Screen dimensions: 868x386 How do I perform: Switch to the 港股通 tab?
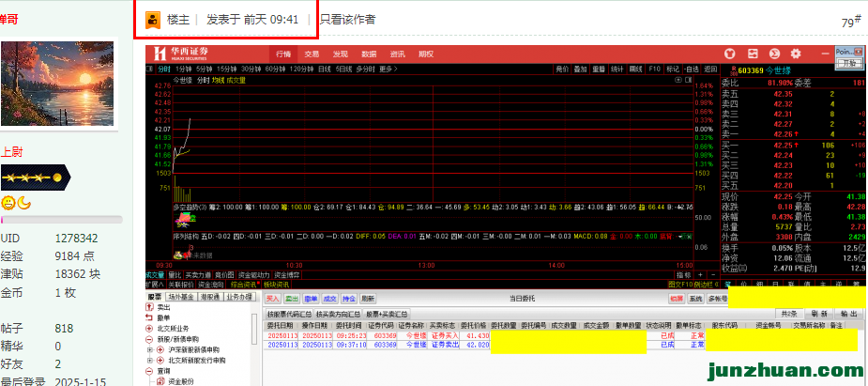210,297
